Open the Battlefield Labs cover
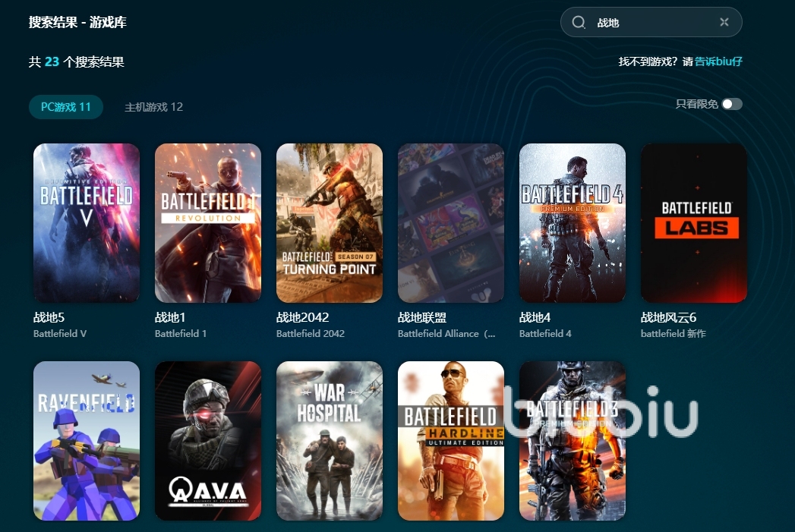 [694, 223]
